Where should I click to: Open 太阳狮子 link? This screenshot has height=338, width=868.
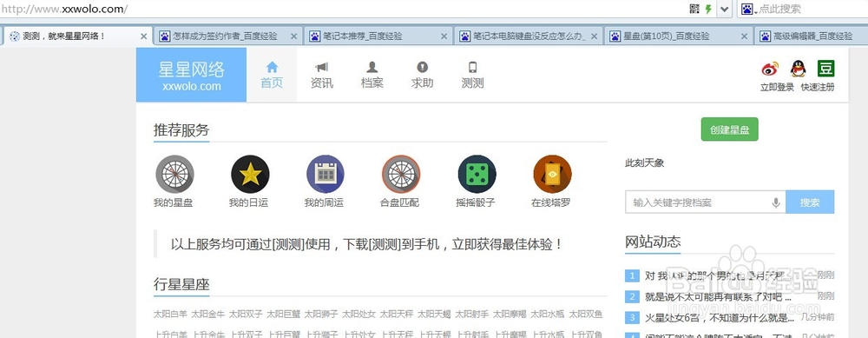[x=321, y=315]
